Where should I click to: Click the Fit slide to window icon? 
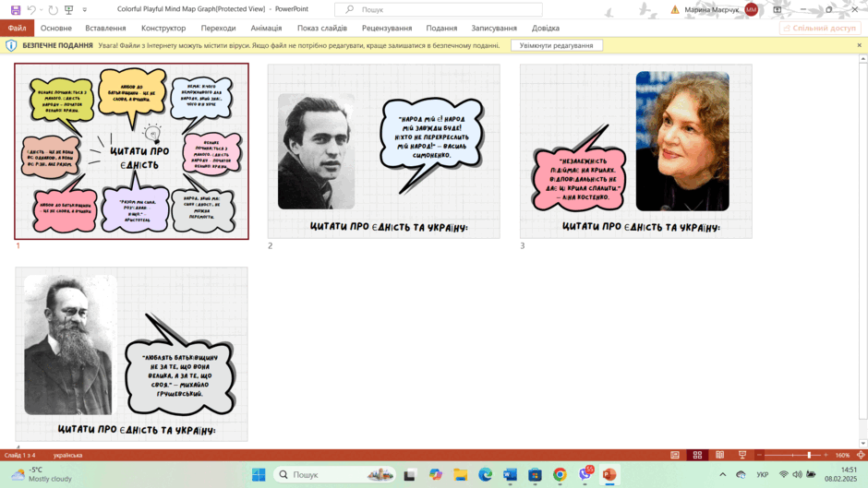pyautogui.click(x=861, y=455)
